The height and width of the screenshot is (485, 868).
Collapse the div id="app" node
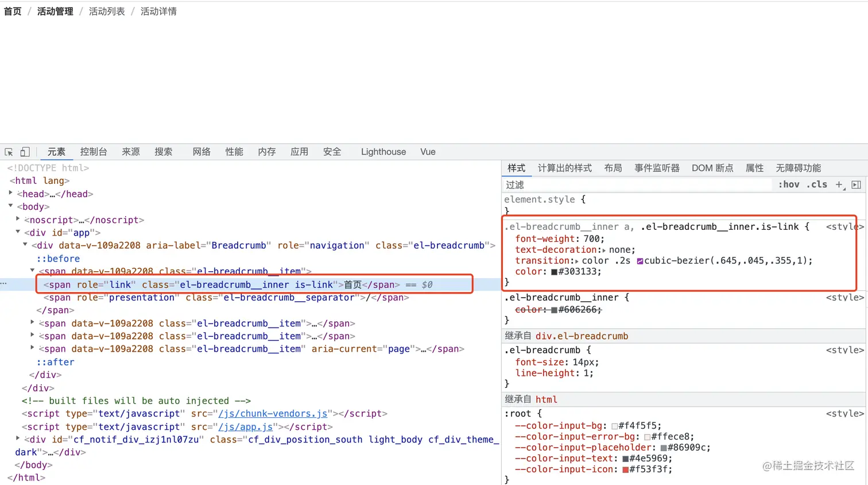coord(18,232)
